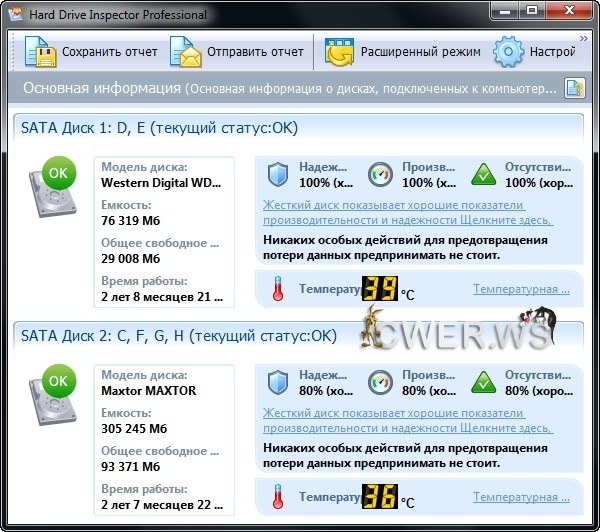The image size is (600, 532).
Task: Open Disk 1 performance and reliability link
Action: (408, 212)
